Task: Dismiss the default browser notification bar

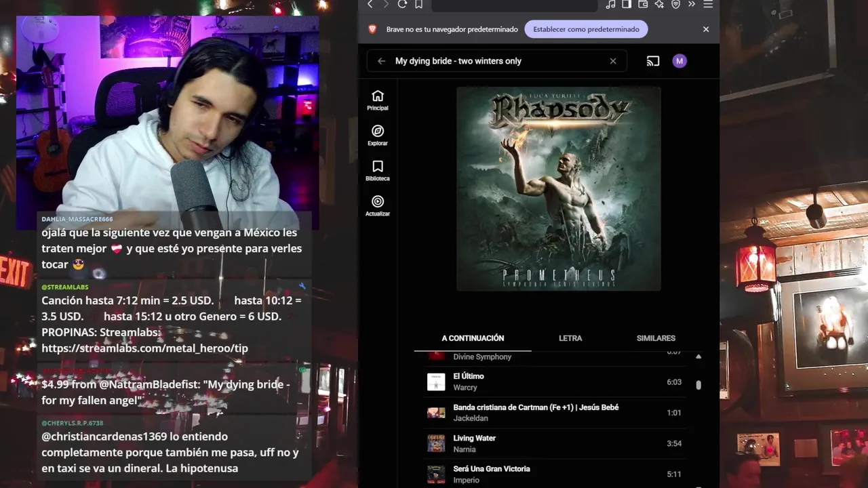Action: tap(706, 29)
